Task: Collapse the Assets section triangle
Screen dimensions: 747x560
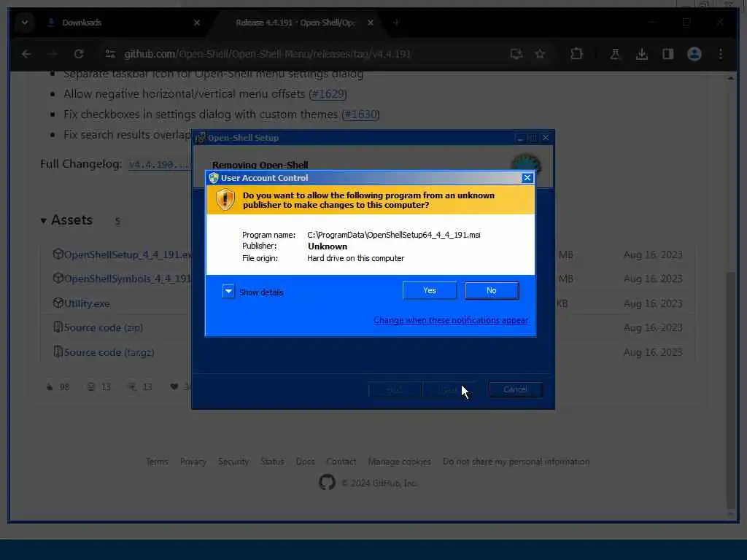Action: pyautogui.click(x=43, y=220)
